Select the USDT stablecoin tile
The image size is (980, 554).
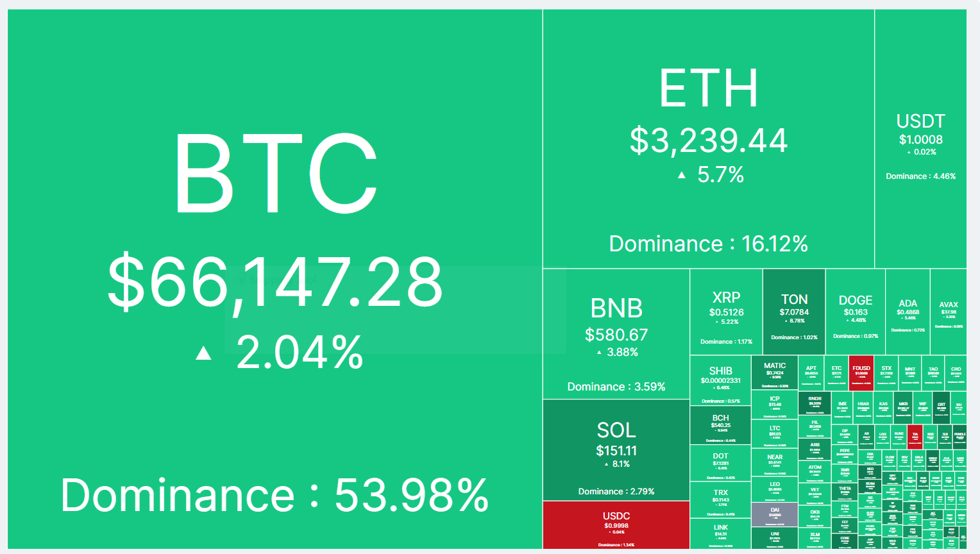(x=920, y=139)
